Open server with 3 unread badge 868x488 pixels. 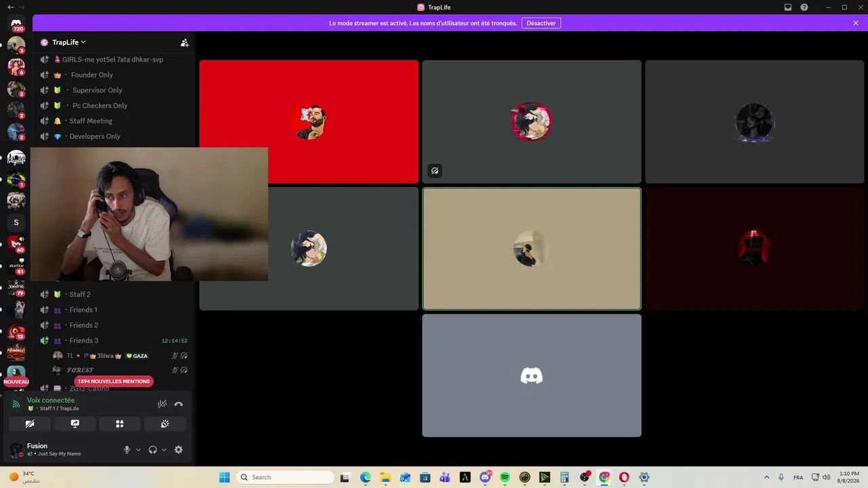(x=16, y=45)
